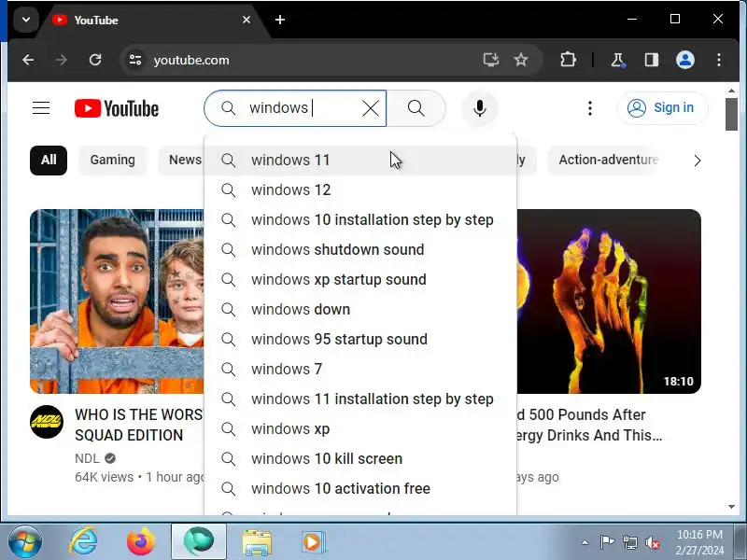Open the "500 Pounds After" video title
The width and height of the screenshot is (747, 560).
(589, 425)
